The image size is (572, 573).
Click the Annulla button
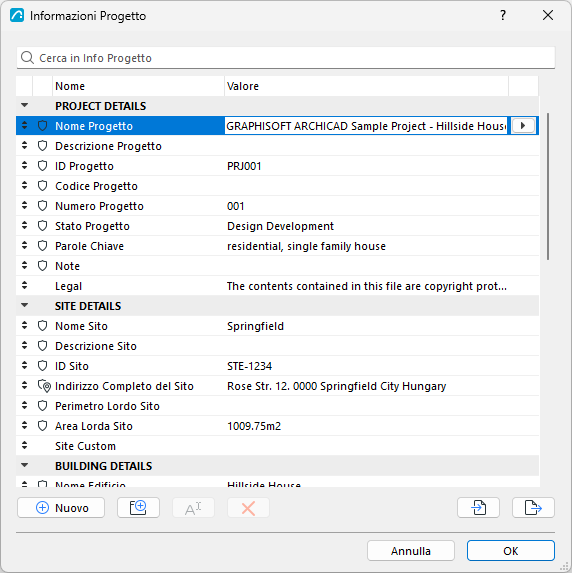click(x=411, y=550)
